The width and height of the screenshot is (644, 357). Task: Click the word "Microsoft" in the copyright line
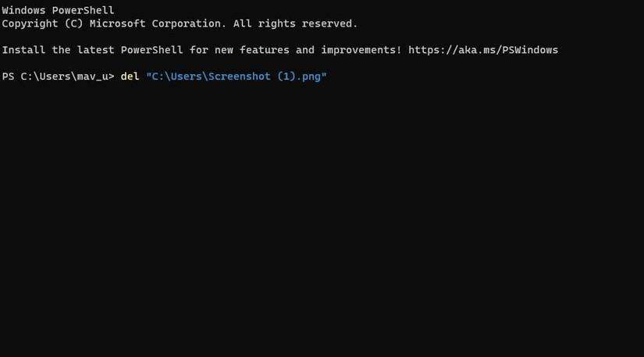click(118, 24)
